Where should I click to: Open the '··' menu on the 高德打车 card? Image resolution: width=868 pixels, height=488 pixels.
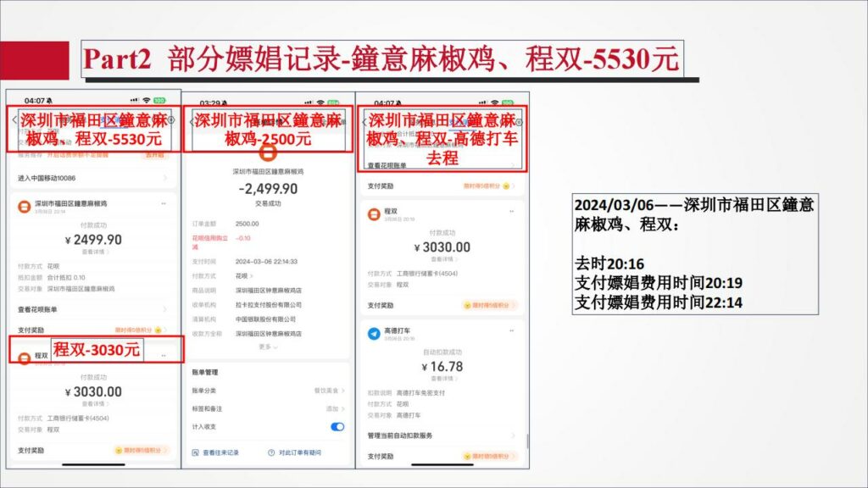[511, 331]
